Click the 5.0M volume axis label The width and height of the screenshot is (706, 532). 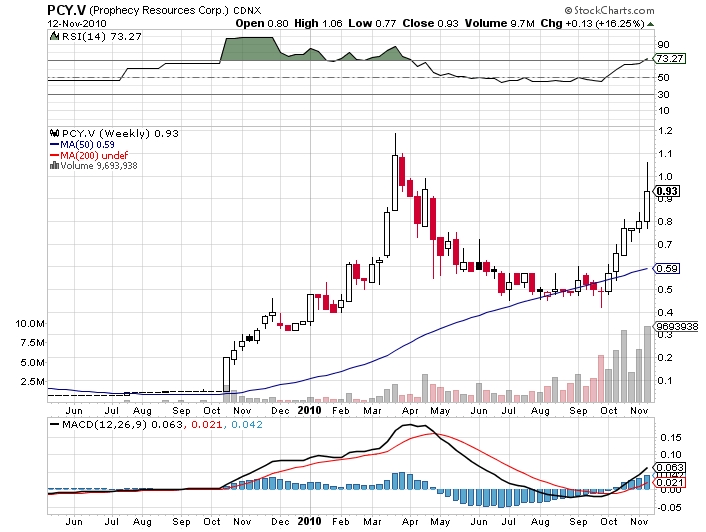tap(32, 362)
